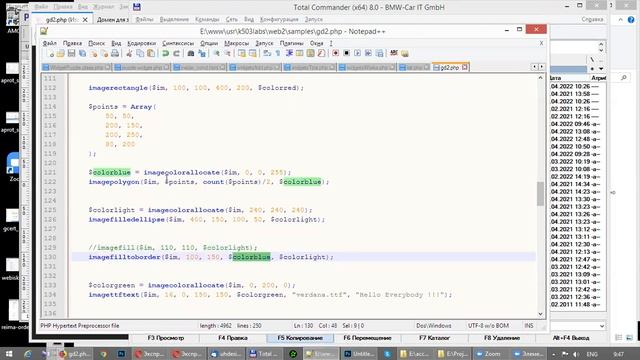This screenshot has width=640, height=360.
Task: Click the Zoom In toolbar icon
Action: (216, 53)
